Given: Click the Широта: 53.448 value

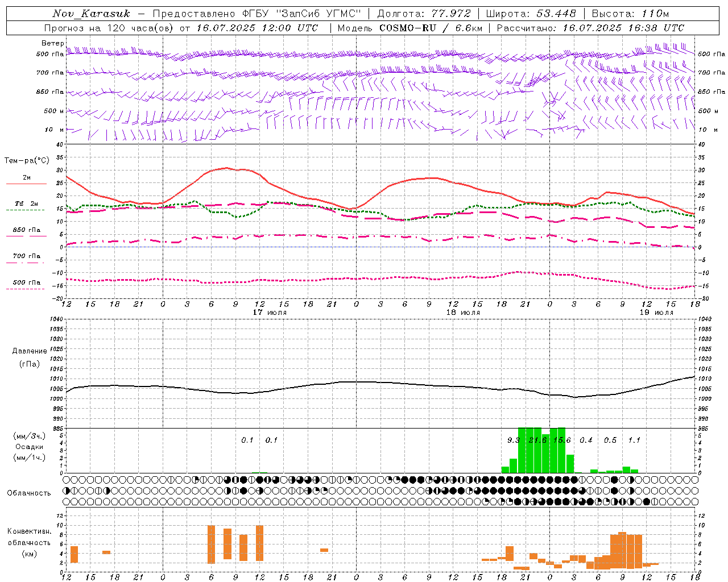Looking at the screenshot, I should pos(531,14).
